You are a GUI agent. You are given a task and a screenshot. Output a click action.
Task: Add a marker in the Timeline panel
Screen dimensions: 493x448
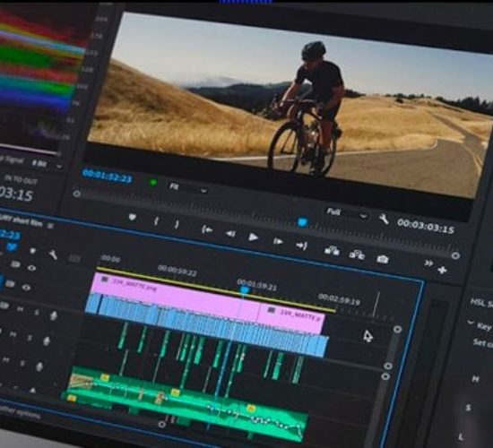[x=32, y=251]
